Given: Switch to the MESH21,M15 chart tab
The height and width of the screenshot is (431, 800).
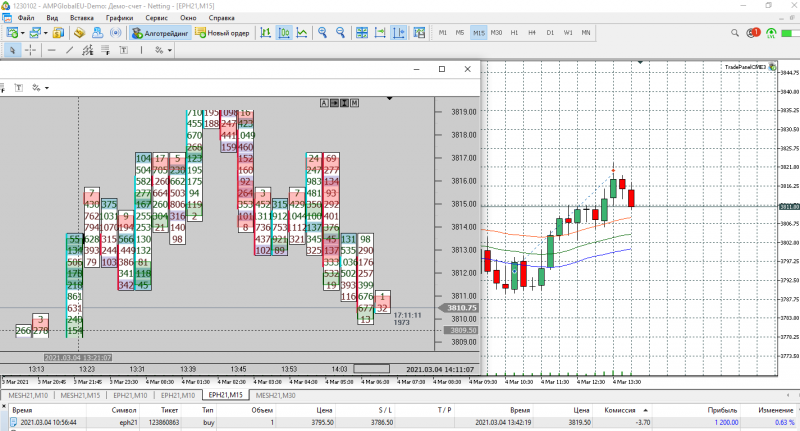Looking at the screenshot, I should 80,395.
